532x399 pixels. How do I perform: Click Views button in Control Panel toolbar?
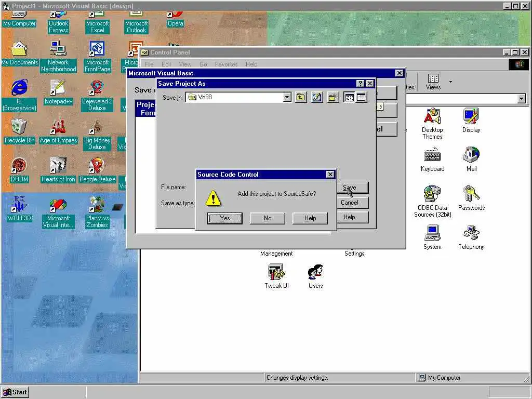pos(433,82)
